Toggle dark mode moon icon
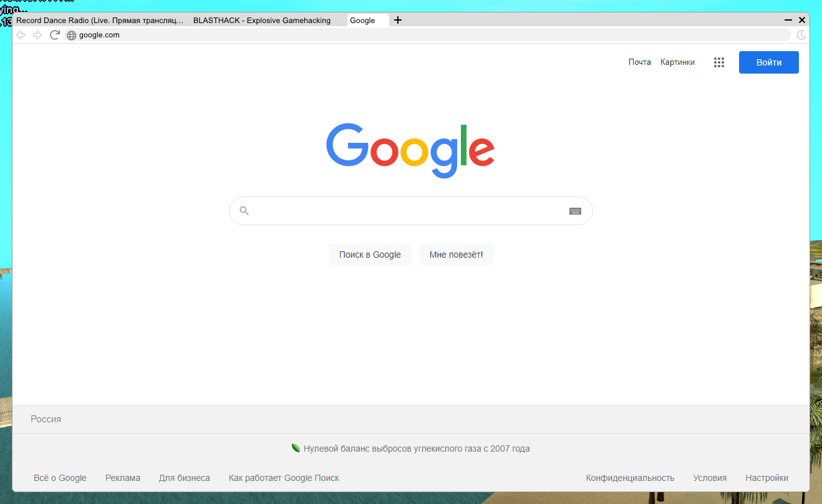 [801, 35]
